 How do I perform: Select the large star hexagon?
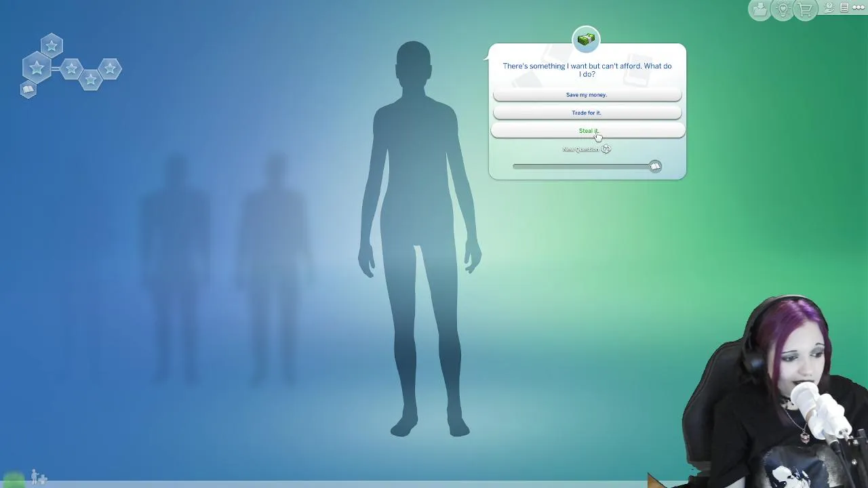37,68
